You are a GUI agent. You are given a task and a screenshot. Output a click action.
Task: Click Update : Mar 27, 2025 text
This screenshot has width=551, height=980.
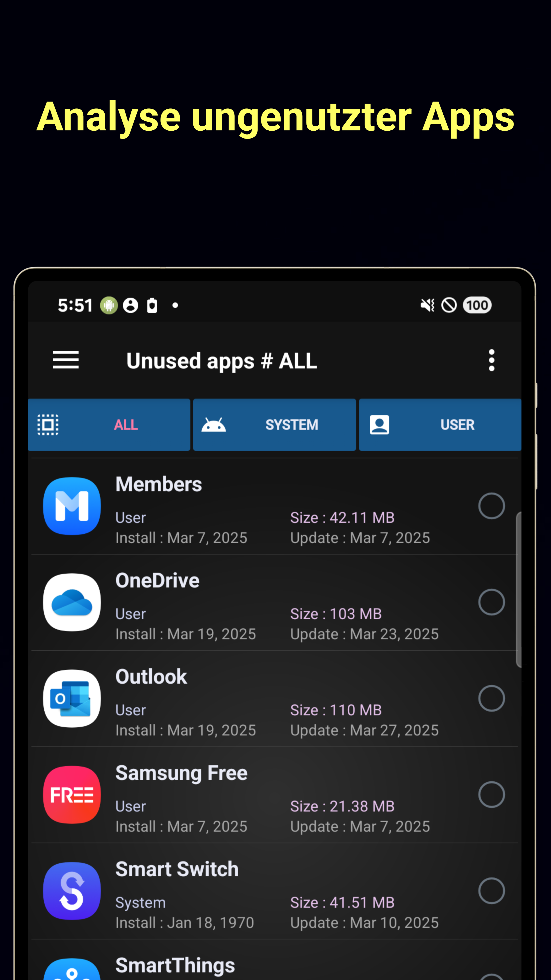[364, 730]
